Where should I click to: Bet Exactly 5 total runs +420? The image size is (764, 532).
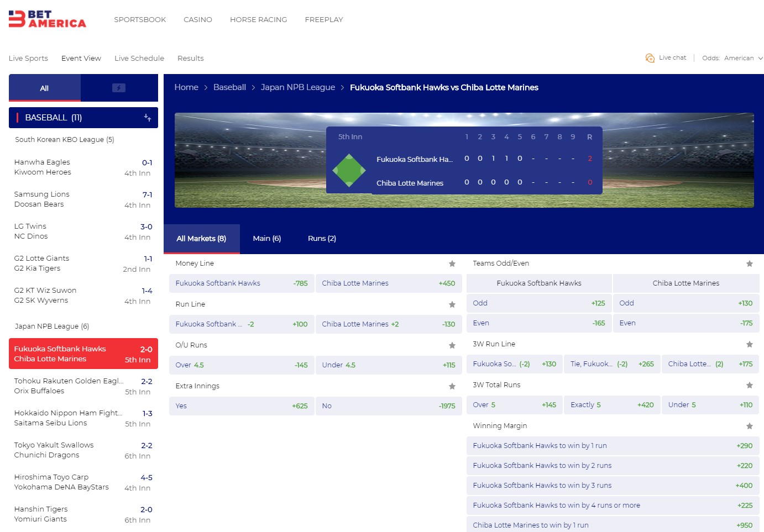click(612, 405)
